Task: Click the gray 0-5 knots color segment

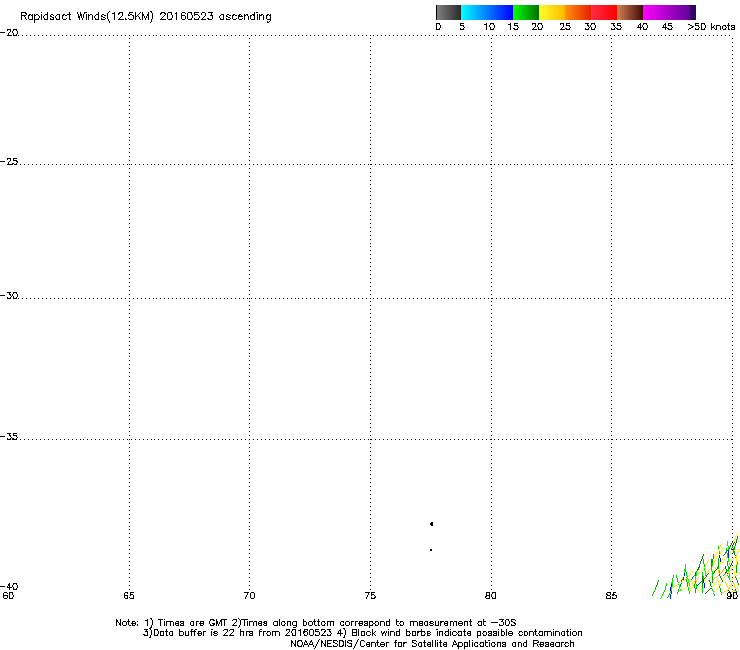Action: 448,12
